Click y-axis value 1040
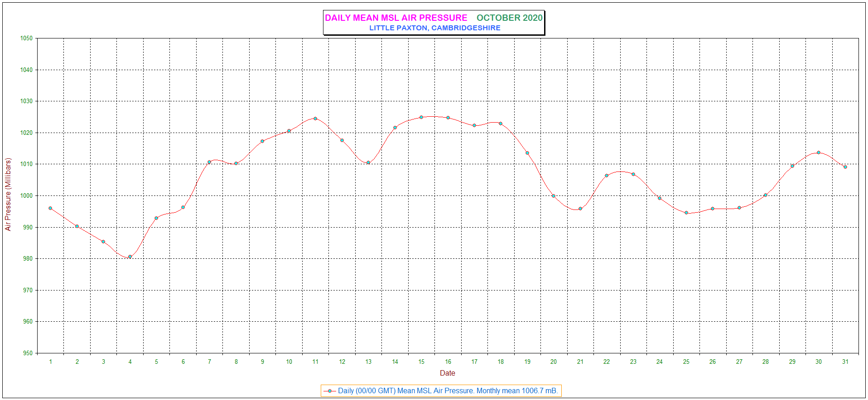868x400 pixels. tap(26, 70)
